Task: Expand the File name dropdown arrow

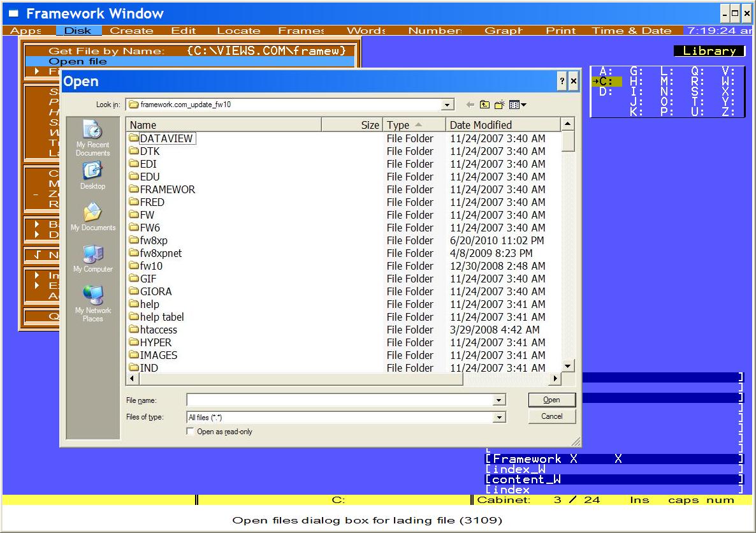Action: click(x=499, y=400)
